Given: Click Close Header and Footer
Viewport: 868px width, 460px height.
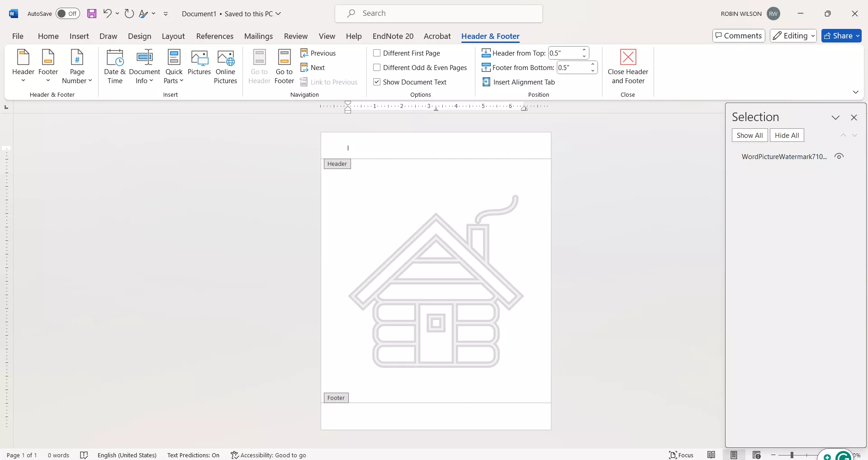Looking at the screenshot, I should click(627, 66).
